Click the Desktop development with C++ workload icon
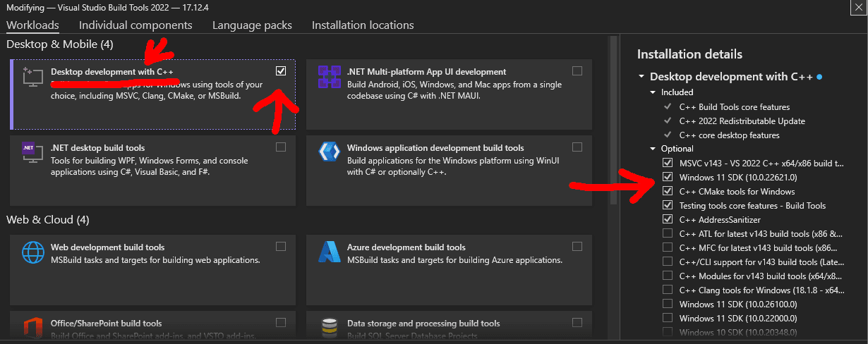868x344 pixels. pos(29,75)
